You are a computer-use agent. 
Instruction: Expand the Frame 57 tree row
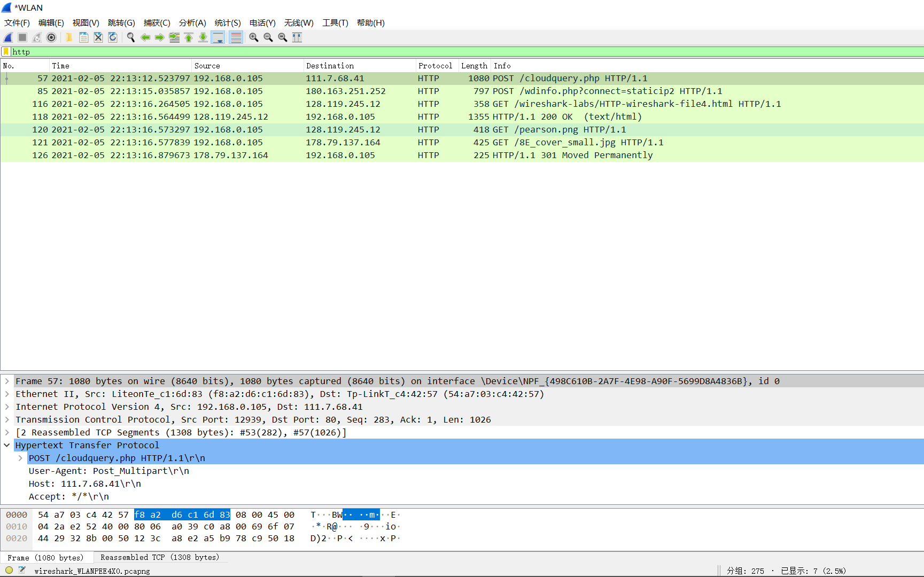click(7, 381)
